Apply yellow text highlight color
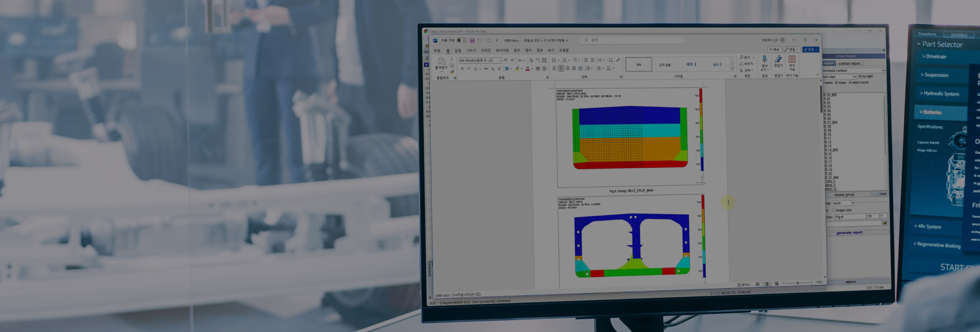980x332 pixels. pyautogui.click(x=517, y=69)
